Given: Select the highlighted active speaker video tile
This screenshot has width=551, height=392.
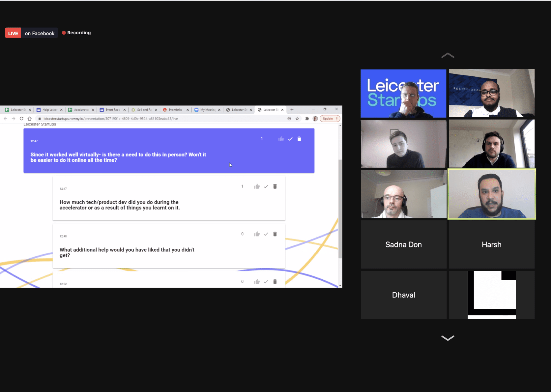Looking at the screenshot, I should pyautogui.click(x=492, y=194).
